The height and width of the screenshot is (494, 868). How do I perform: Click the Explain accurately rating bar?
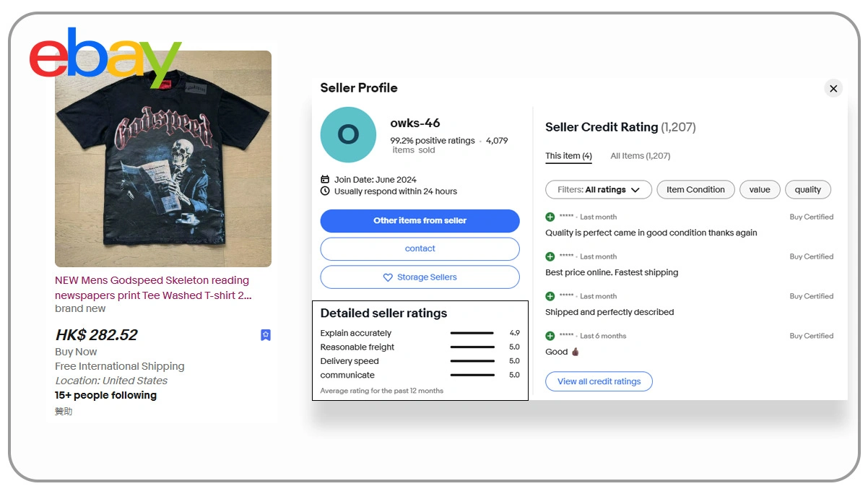(472, 334)
